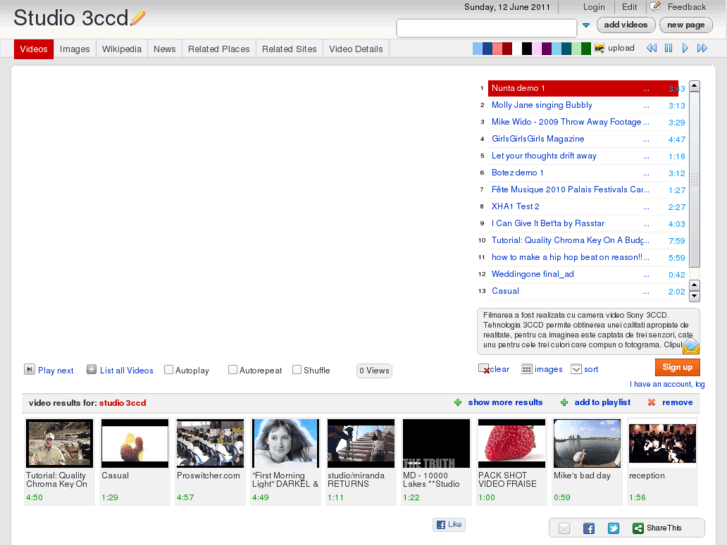Click the description scroll up arrow

pyautogui.click(x=694, y=285)
